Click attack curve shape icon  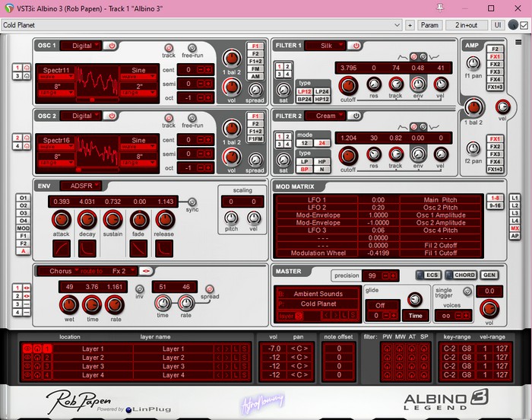click(62, 248)
